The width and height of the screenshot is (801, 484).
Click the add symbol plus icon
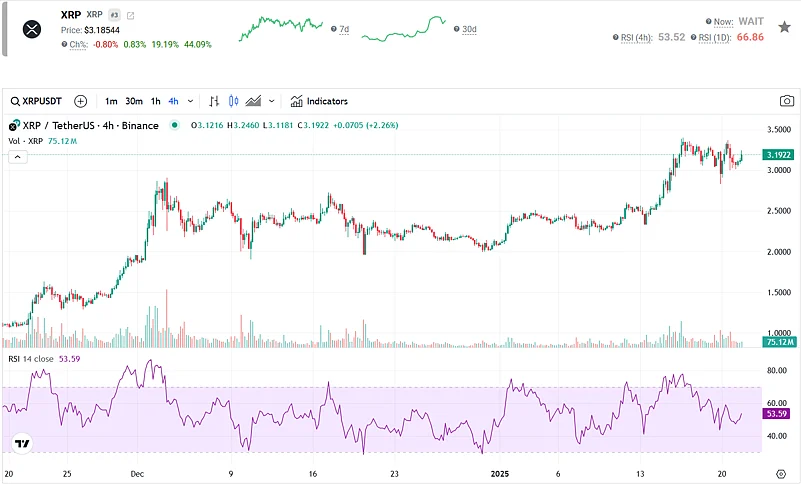point(81,101)
